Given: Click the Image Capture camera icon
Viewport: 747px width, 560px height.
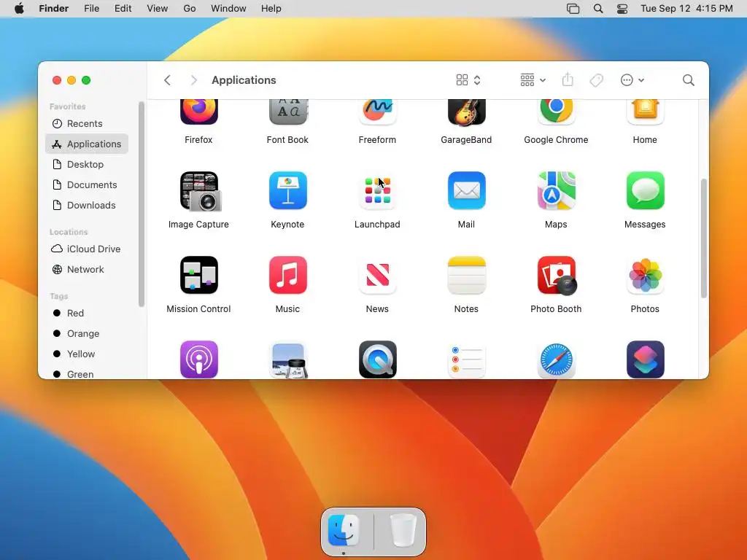Looking at the screenshot, I should point(200,191).
